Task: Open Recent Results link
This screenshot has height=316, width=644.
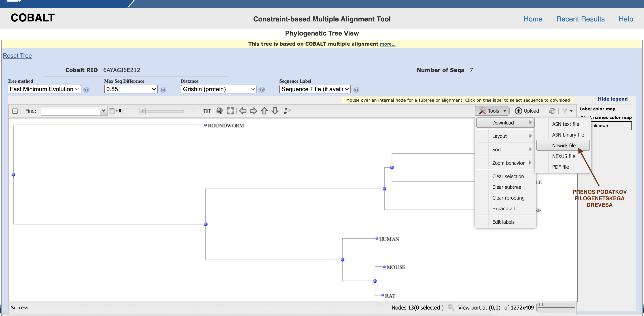Action: [580, 19]
